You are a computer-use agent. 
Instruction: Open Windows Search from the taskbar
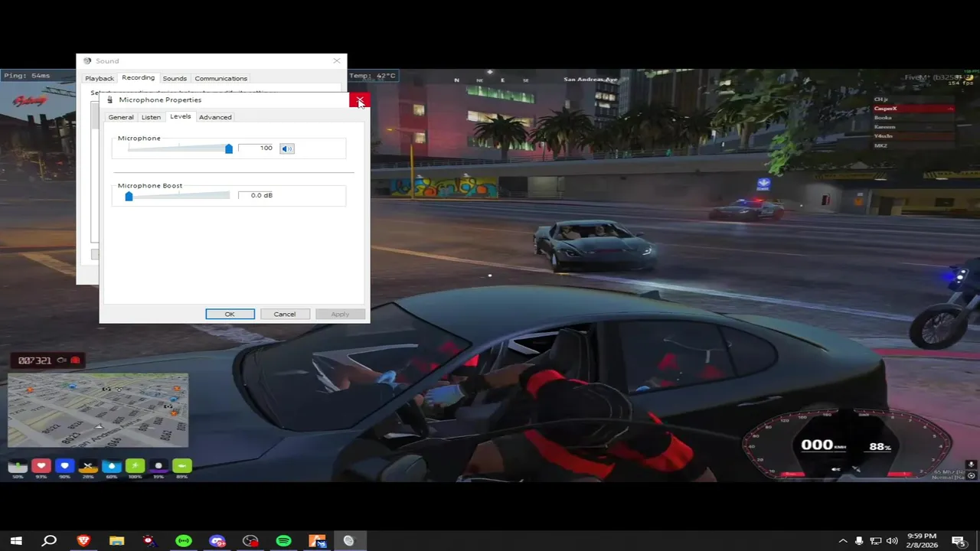point(49,541)
